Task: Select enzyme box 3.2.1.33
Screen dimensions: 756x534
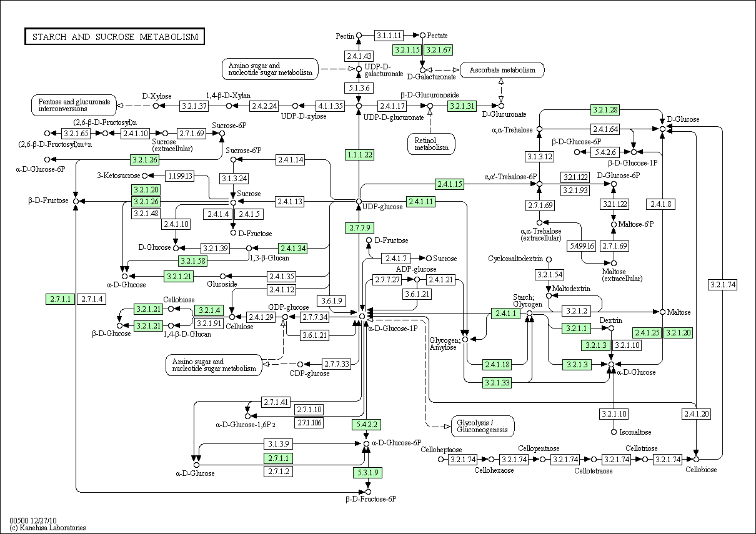Action: tap(497, 382)
